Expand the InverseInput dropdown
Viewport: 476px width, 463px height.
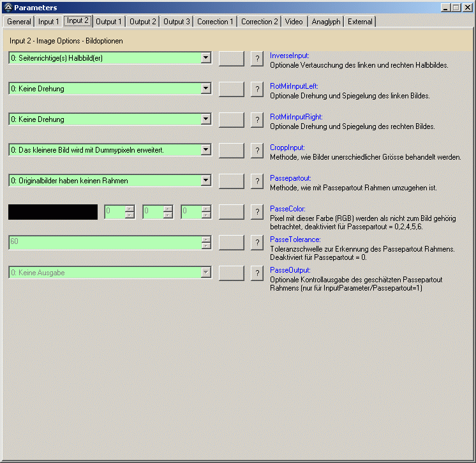(x=205, y=58)
